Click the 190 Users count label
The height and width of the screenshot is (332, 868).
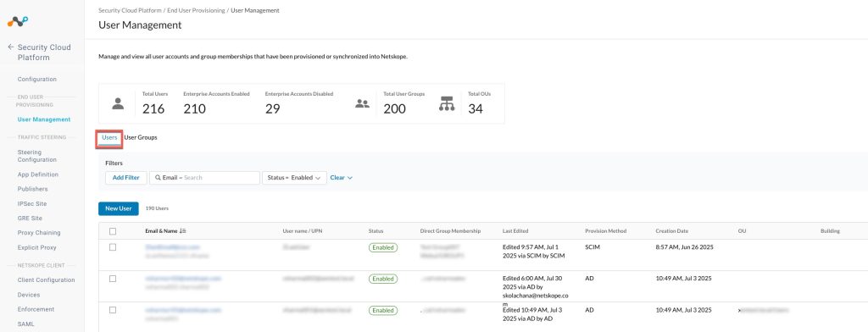point(157,208)
